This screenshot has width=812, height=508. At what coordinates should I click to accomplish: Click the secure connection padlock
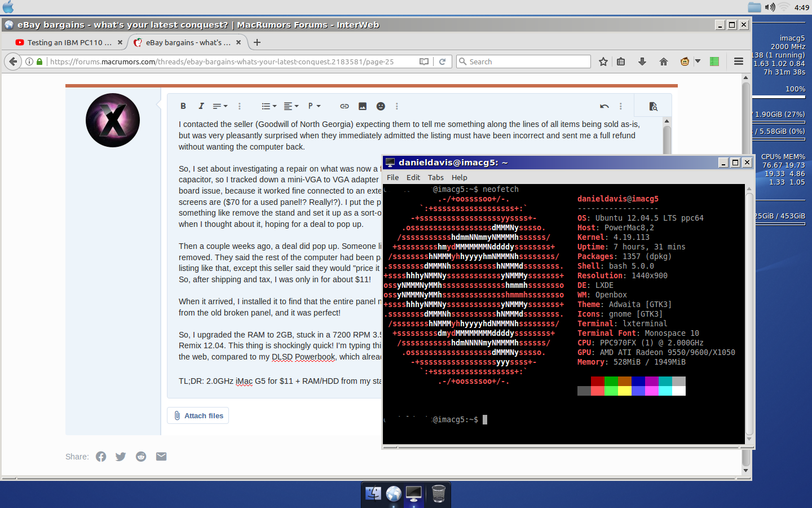coord(39,62)
